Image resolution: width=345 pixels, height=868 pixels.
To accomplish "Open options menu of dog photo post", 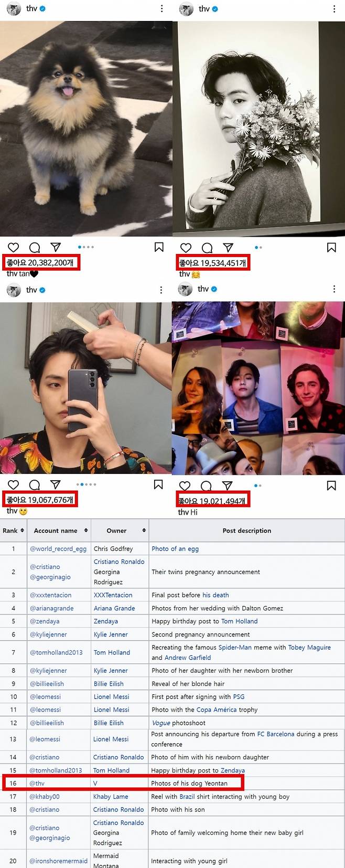I will (x=161, y=8).
